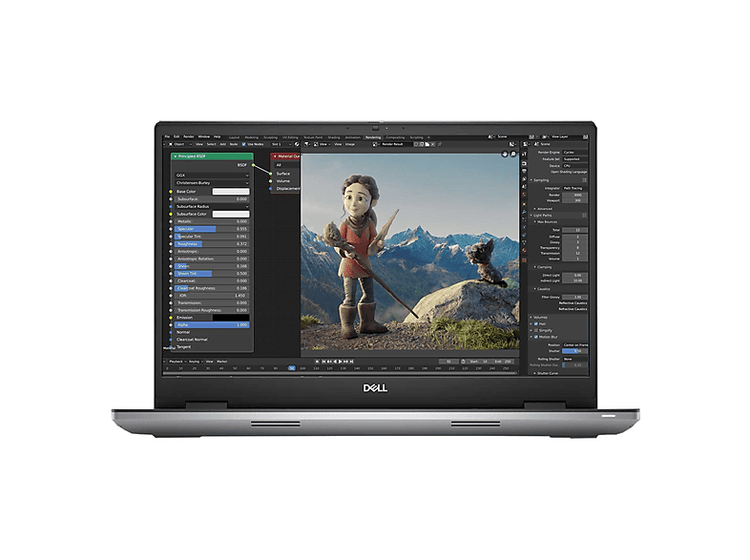
Task: Enable the Simplify checkbox
Action: point(536,330)
